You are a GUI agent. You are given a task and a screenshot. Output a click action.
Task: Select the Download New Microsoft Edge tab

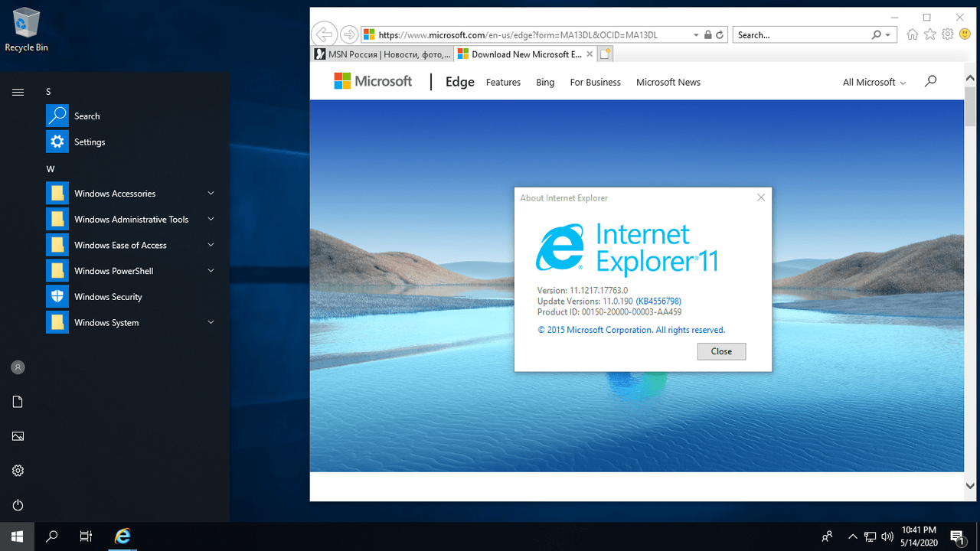524,54
